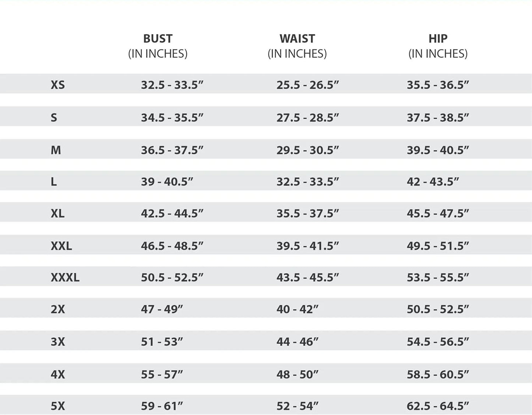
Task: Click the WAIST column header
Action: coord(297,39)
